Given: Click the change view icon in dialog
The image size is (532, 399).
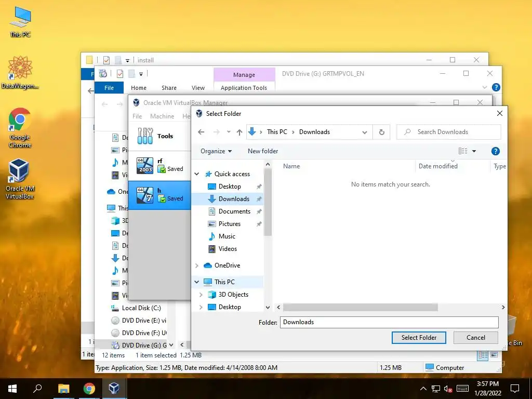Looking at the screenshot, I should tap(463, 151).
